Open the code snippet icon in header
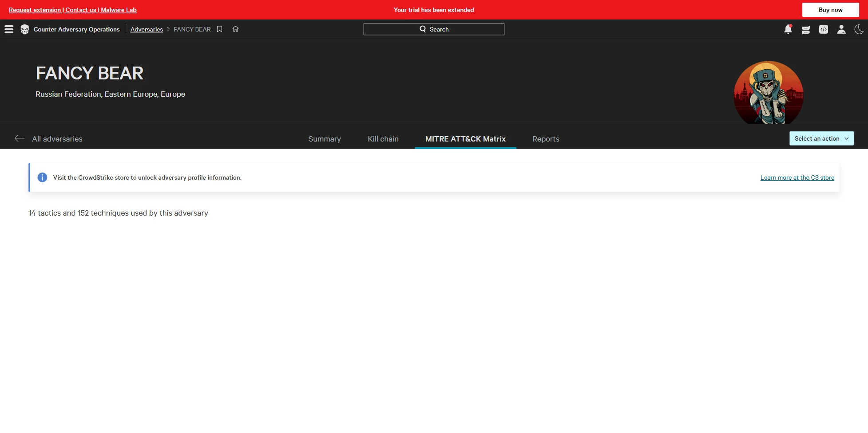This screenshot has width=868, height=433. (x=824, y=29)
